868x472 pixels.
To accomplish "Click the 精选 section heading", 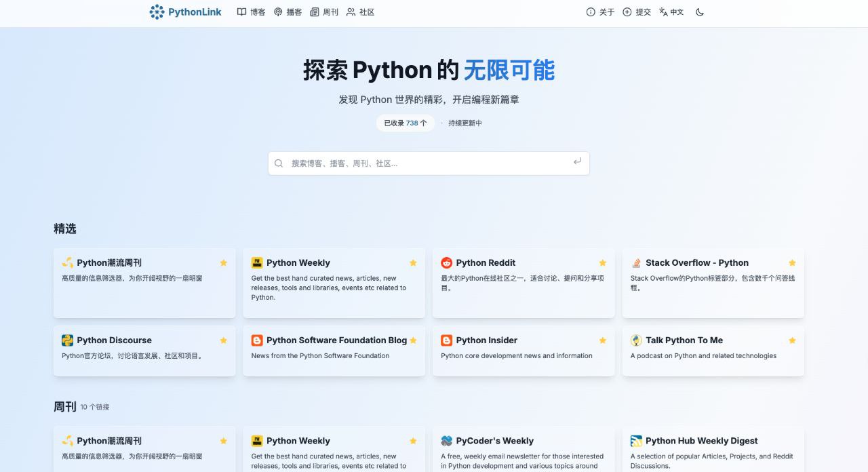I will pos(65,229).
